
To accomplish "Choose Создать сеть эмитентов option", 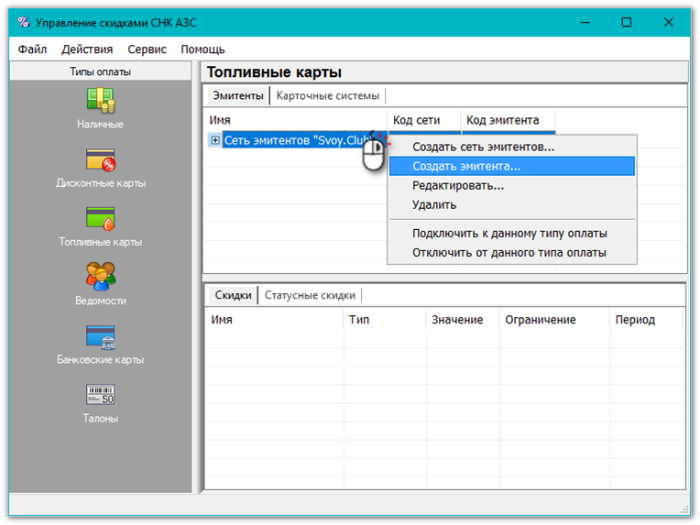I will [x=483, y=147].
